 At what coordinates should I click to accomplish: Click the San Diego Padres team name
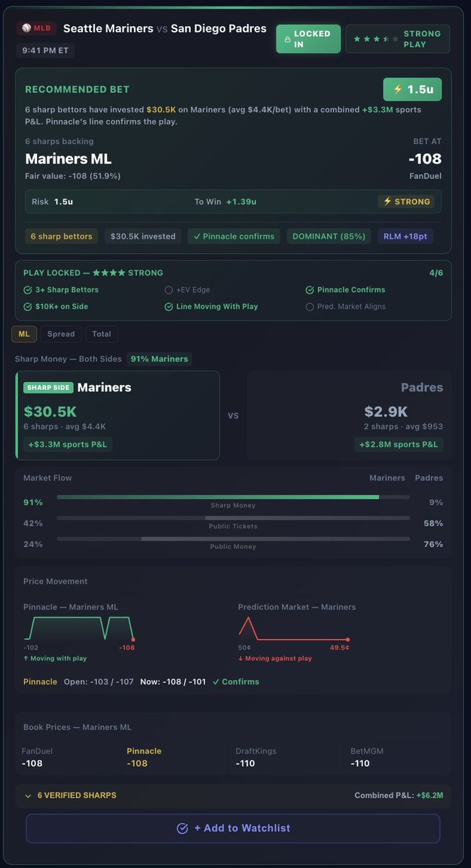[218, 29]
